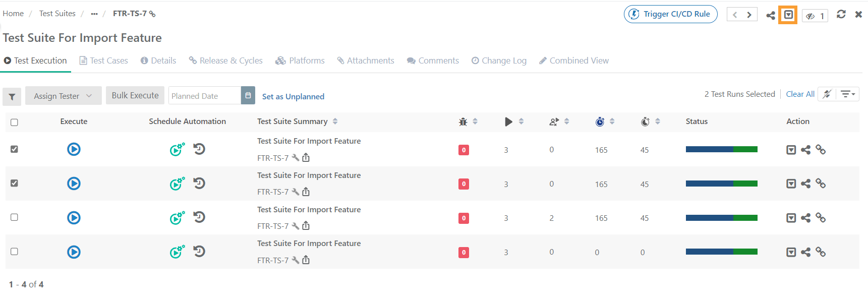This screenshot has width=868, height=302.
Task: Click the Planned Date input field
Action: point(204,96)
